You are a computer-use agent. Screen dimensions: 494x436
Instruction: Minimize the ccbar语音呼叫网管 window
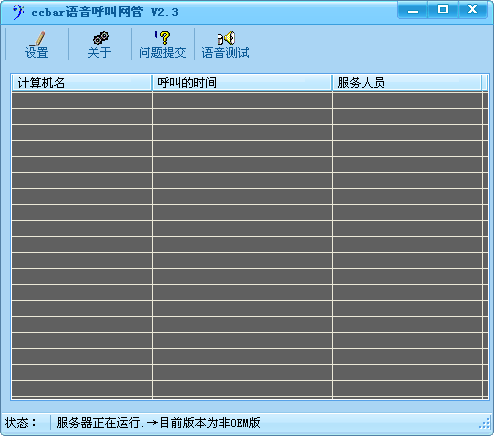(413, 10)
